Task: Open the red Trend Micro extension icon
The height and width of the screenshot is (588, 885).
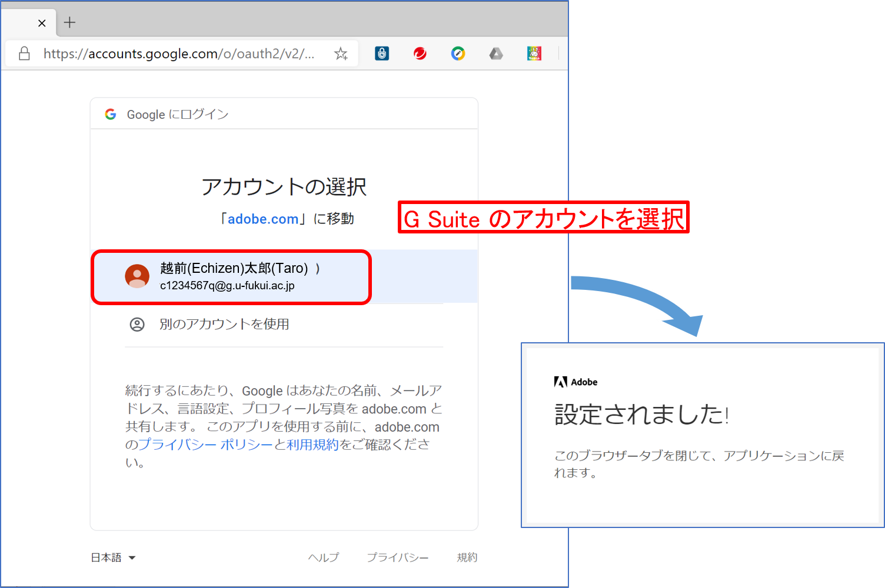Action: click(x=420, y=54)
